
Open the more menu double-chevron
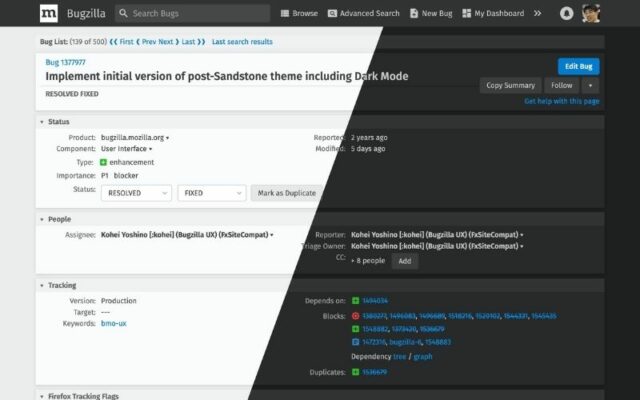538,13
